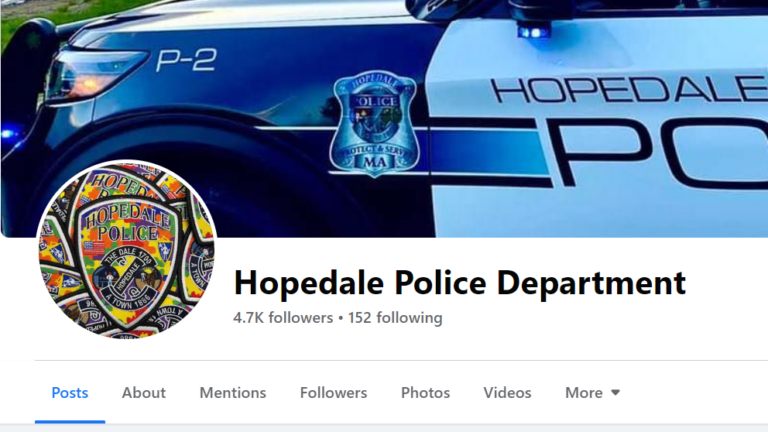
Task: Open the Posts tab
Action: [x=70, y=392]
